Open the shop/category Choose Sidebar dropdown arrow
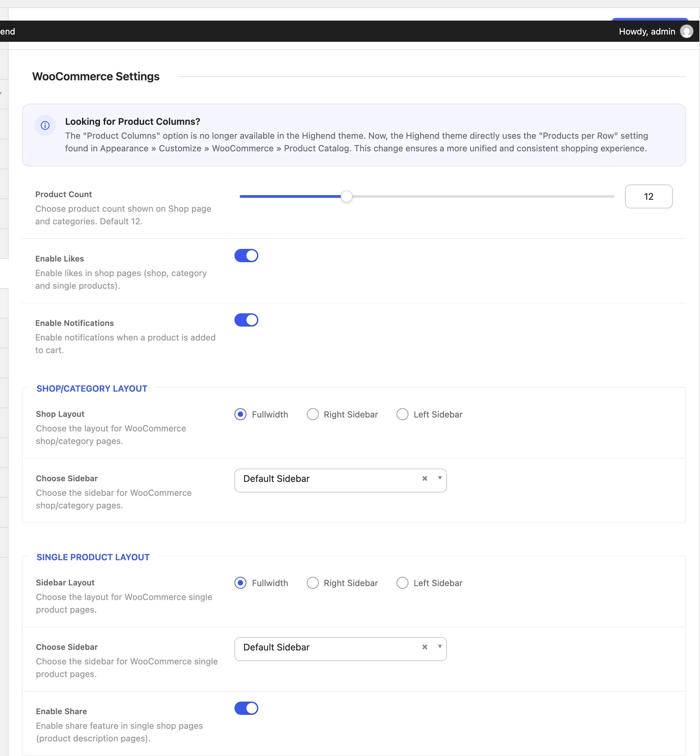Viewport: 700px width, 756px height. (440, 478)
